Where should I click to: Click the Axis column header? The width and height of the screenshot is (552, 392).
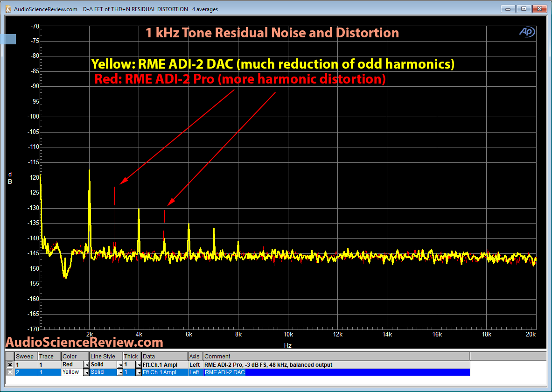tap(196, 357)
